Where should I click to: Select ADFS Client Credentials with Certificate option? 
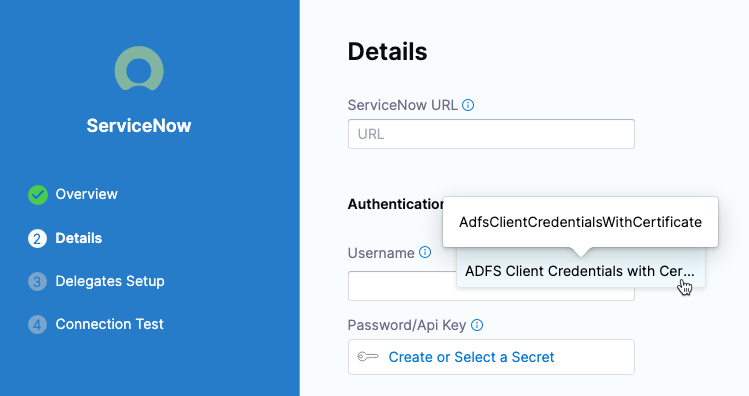[x=580, y=271]
